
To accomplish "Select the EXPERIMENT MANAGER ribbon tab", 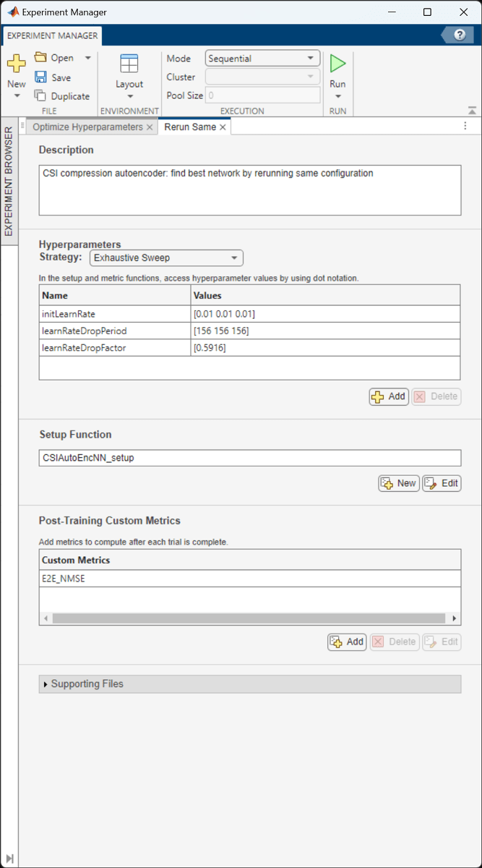I will click(53, 35).
